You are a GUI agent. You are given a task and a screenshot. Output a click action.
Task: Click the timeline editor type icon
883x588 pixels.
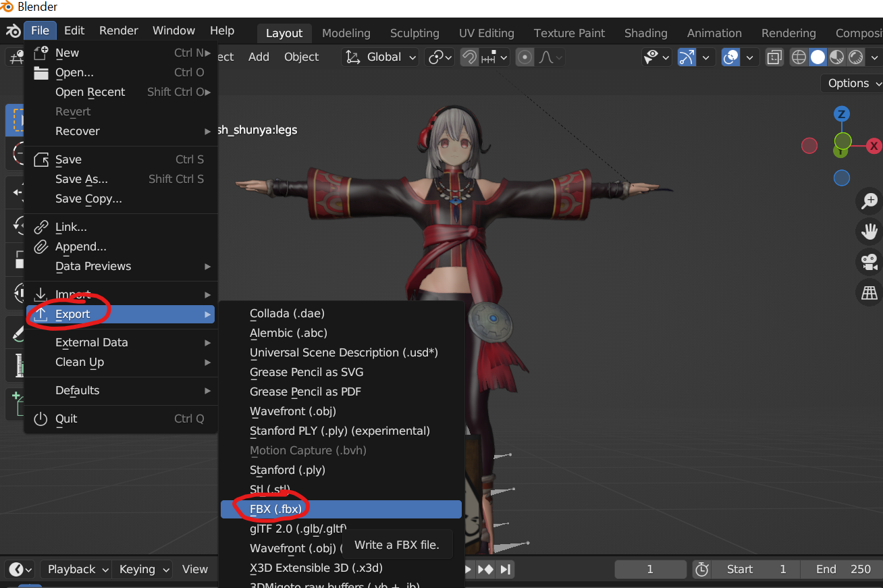click(x=20, y=569)
